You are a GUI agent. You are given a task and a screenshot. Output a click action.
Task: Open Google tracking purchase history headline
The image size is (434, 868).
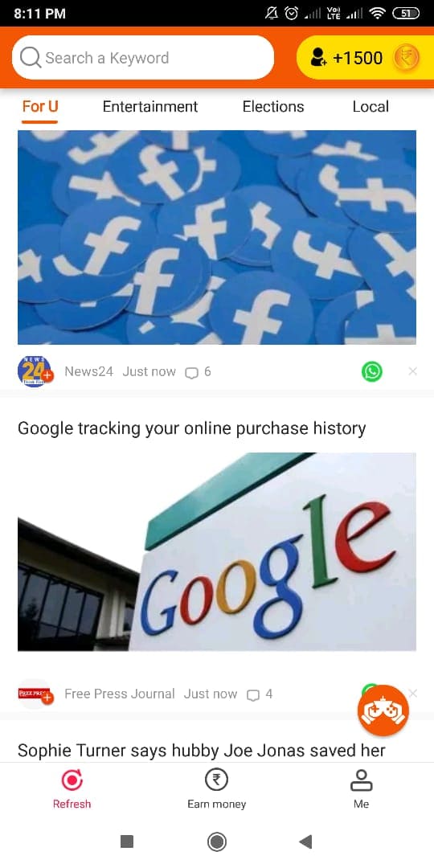click(x=191, y=428)
